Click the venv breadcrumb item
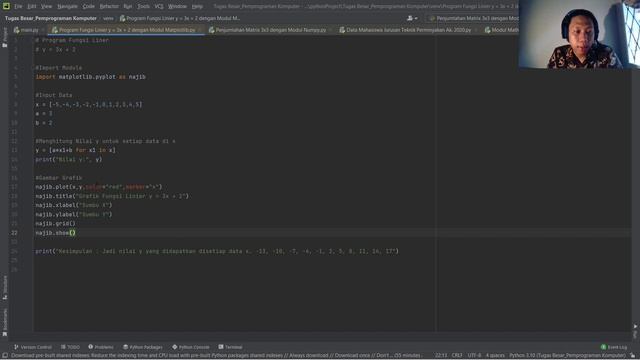Viewport: 640px width, 360px height. tap(108, 18)
